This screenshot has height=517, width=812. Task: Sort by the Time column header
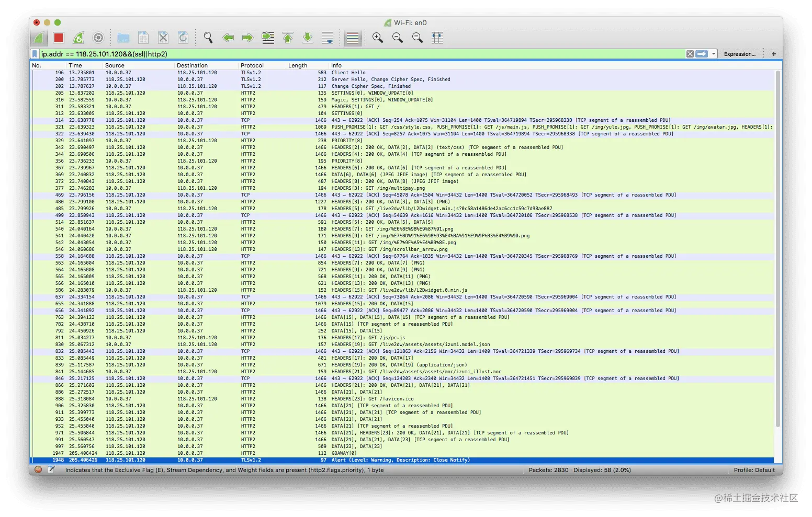click(x=85, y=65)
